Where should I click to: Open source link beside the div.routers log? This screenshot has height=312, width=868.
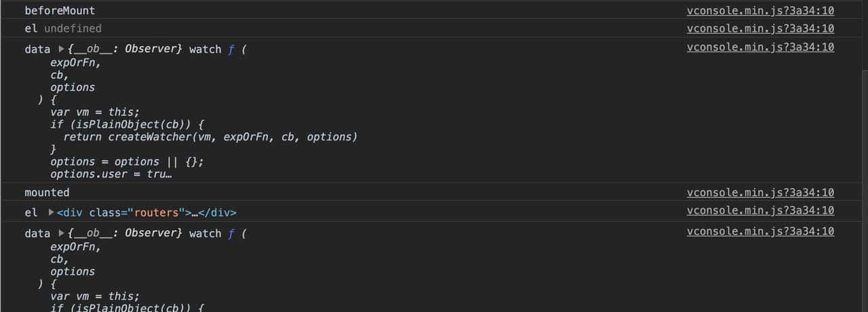[x=760, y=211]
